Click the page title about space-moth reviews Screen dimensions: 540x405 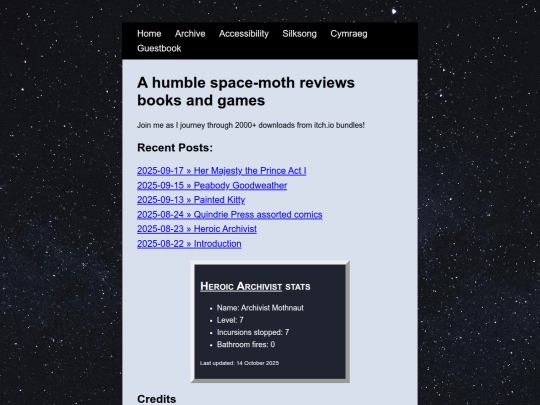[x=246, y=92]
